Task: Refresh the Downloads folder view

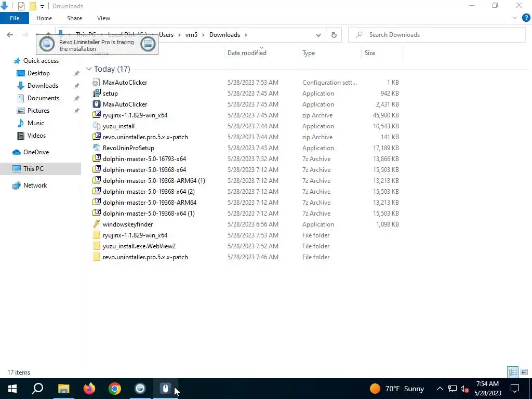Action: (x=334, y=35)
